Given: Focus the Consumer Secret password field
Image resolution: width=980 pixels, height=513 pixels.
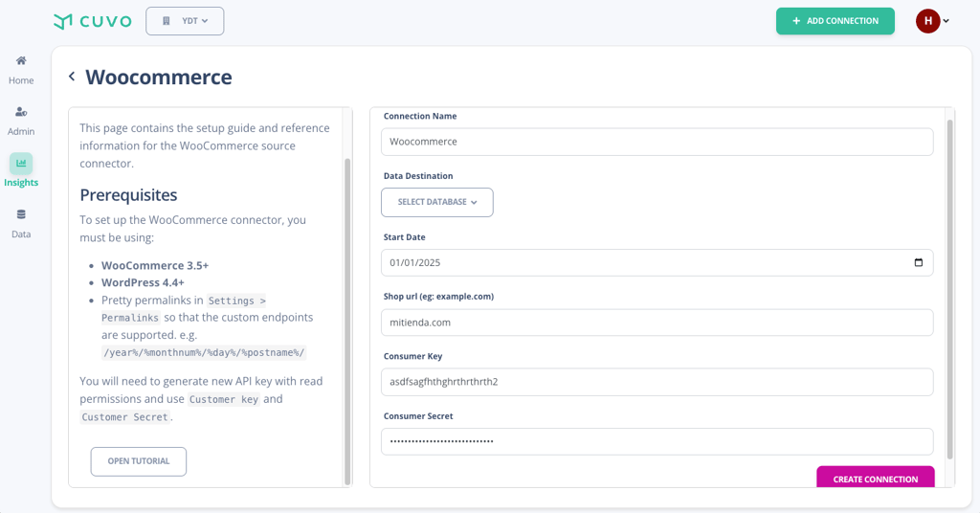Looking at the screenshot, I should point(657,441).
